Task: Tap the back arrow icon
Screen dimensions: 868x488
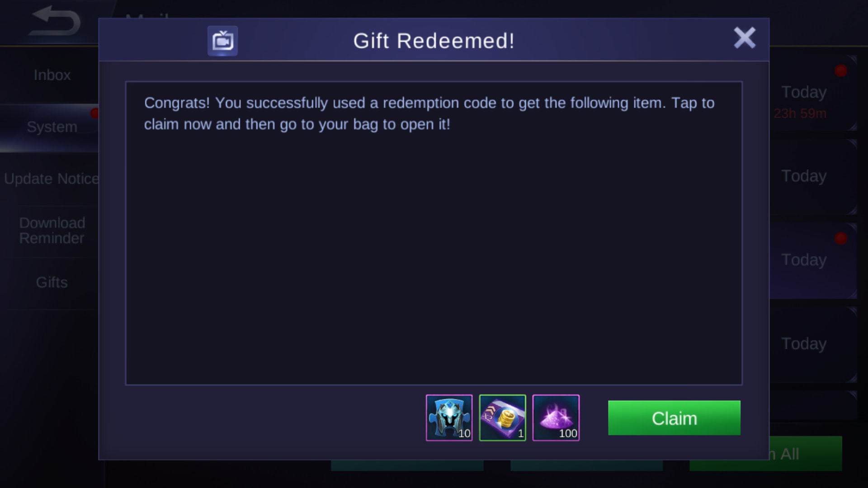Action: tap(55, 21)
